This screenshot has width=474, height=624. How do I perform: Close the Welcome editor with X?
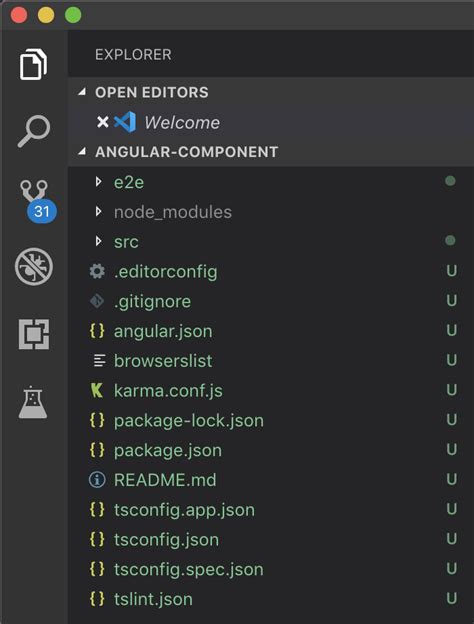(x=103, y=122)
